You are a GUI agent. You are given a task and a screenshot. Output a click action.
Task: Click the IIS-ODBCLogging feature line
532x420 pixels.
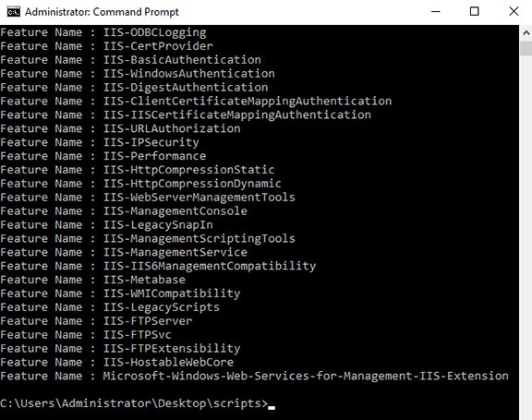(x=103, y=32)
